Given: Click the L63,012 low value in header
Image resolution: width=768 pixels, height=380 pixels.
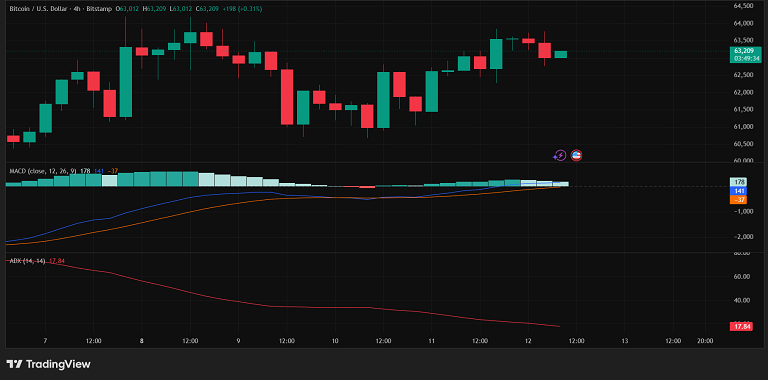Looking at the screenshot, I should (181, 9).
